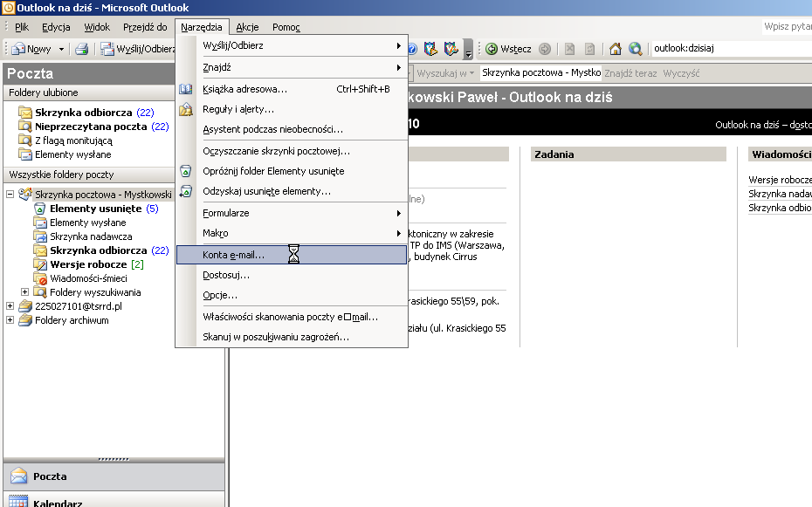Go to the Home page icon
Screen dimensions: 812x507
click(x=616, y=49)
